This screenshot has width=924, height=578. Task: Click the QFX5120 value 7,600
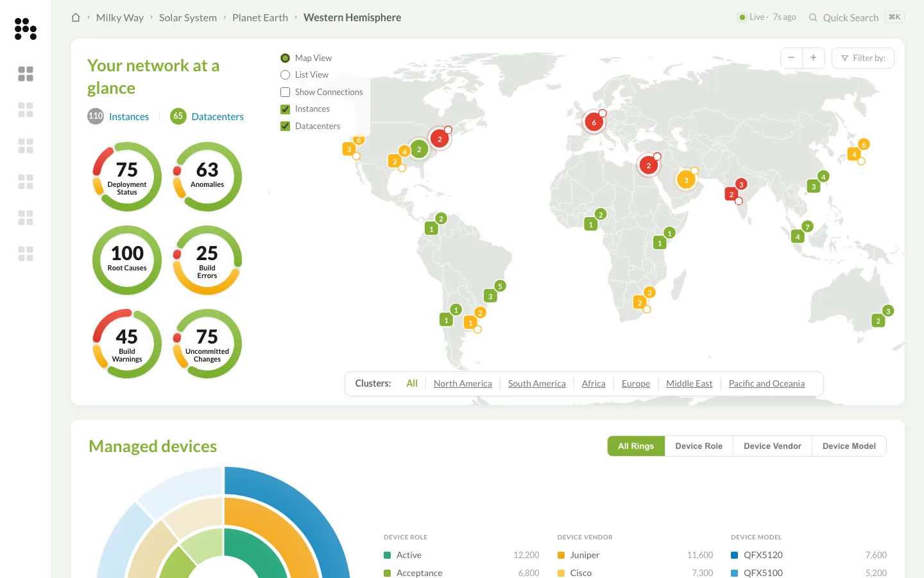coord(876,555)
